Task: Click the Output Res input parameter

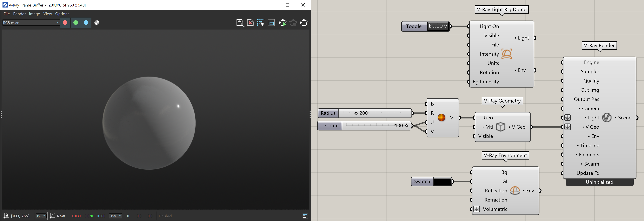Action: click(x=586, y=99)
